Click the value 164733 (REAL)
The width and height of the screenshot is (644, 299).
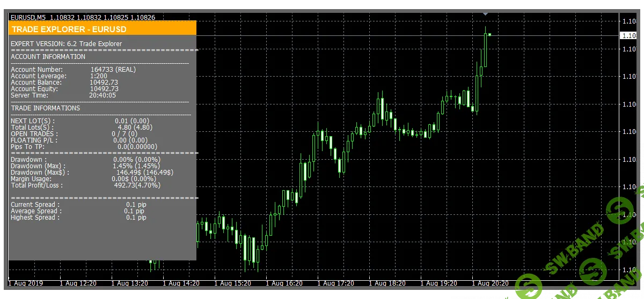pos(113,70)
